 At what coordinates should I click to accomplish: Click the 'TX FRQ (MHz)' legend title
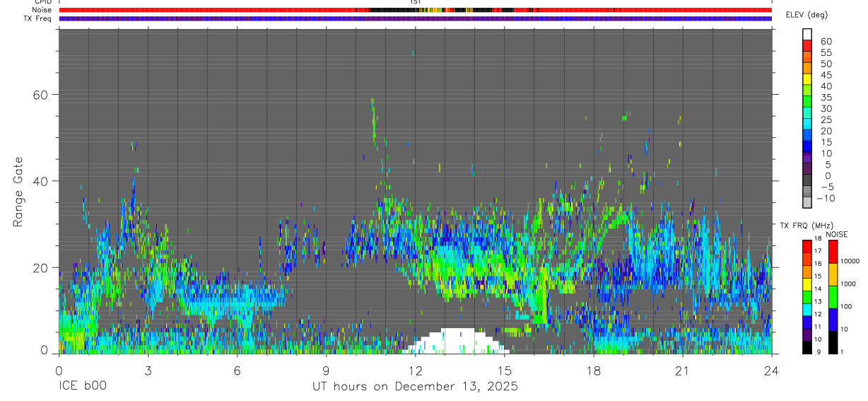[807, 225]
